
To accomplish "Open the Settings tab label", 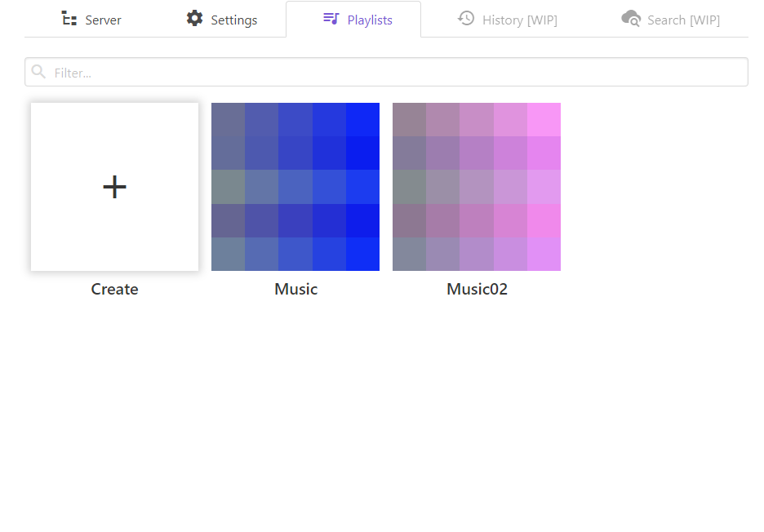I will tap(233, 20).
